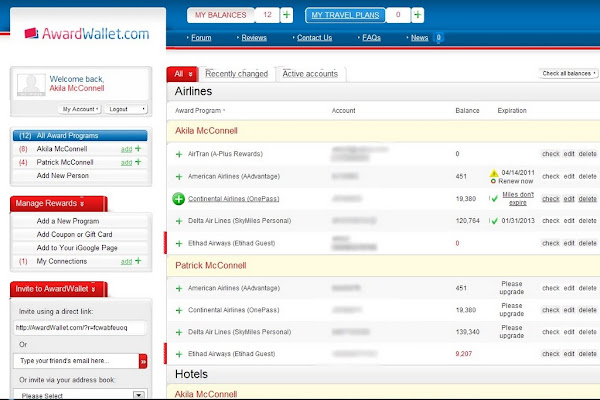Click green plus beside Akila McConnell in sidebar

tap(138, 149)
